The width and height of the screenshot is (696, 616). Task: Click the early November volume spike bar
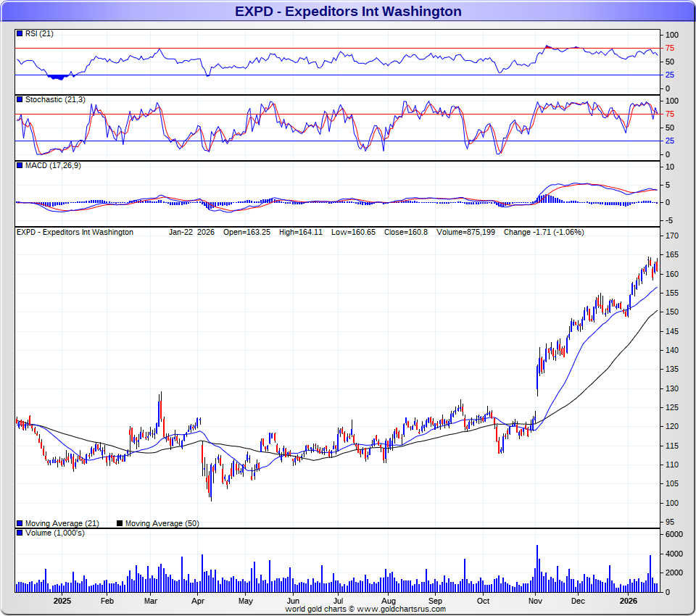click(x=537, y=568)
